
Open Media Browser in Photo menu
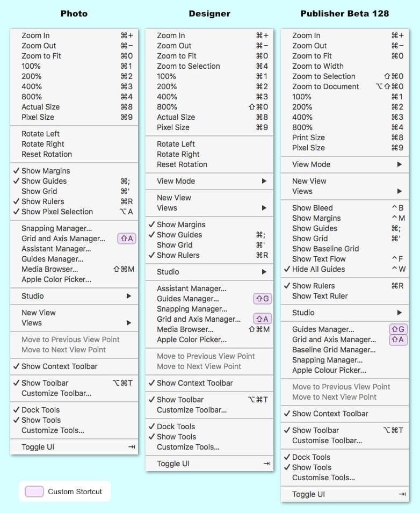74,269
